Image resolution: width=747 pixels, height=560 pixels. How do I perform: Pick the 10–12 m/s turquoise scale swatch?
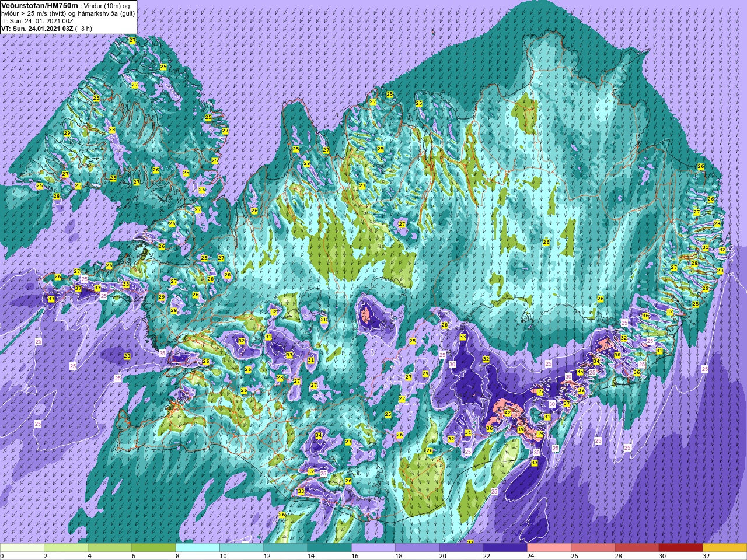coord(242,548)
